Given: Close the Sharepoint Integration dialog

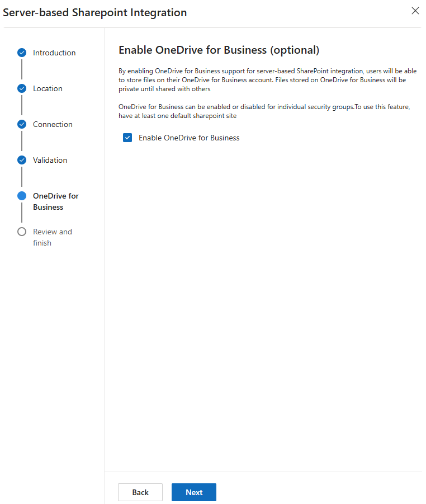Looking at the screenshot, I should click(x=415, y=11).
